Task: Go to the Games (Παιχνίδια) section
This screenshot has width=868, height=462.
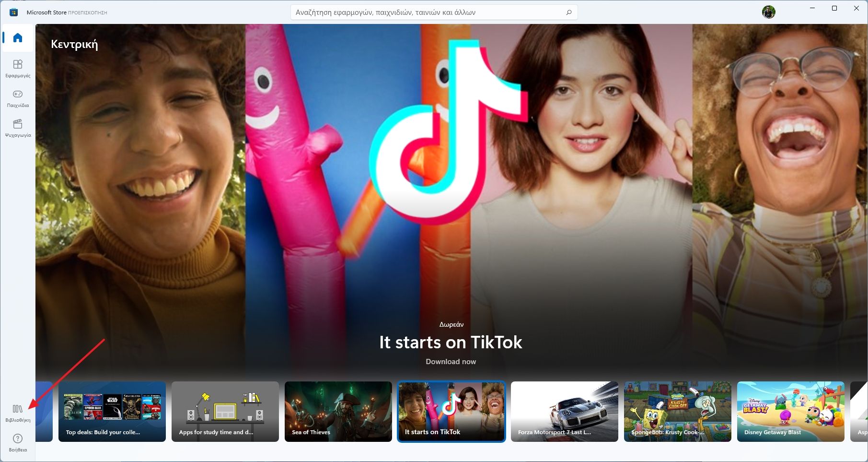Action: pyautogui.click(x=18, y=98)
